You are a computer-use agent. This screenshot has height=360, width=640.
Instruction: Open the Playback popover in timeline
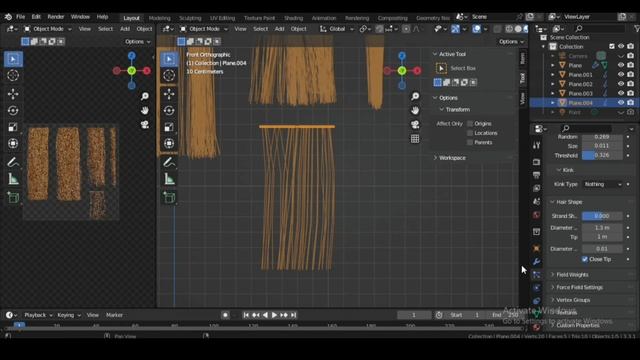tap(38, 315)
